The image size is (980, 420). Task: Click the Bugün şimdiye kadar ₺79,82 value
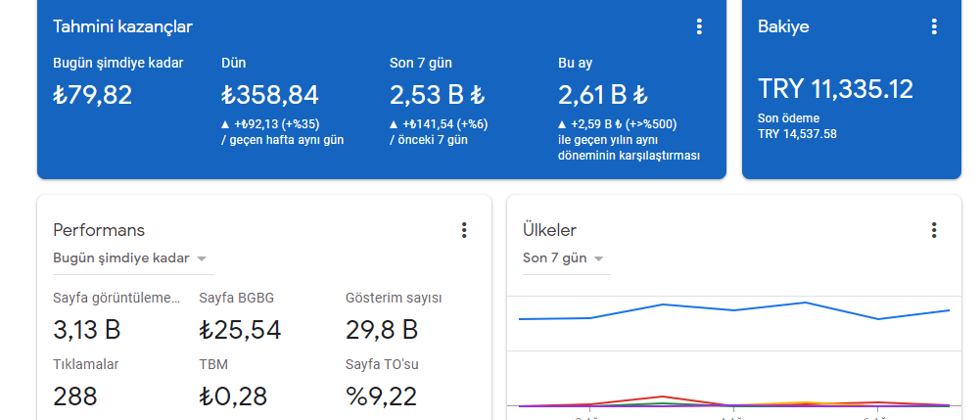pyautogui.click(x=92, y=95)
